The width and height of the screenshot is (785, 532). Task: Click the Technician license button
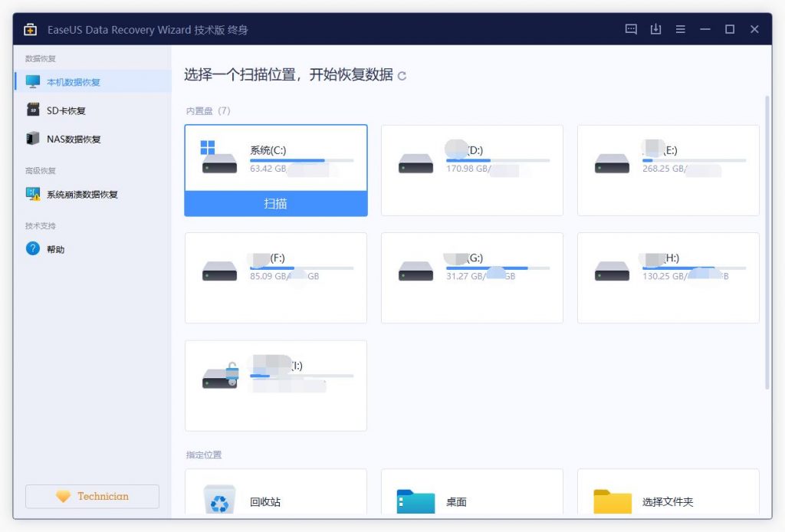tap(92, 496)
